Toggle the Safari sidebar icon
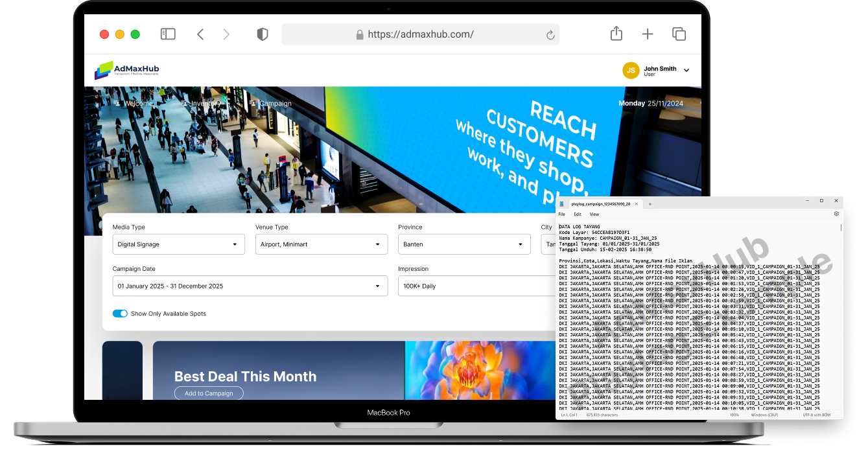 coord(168,34)
